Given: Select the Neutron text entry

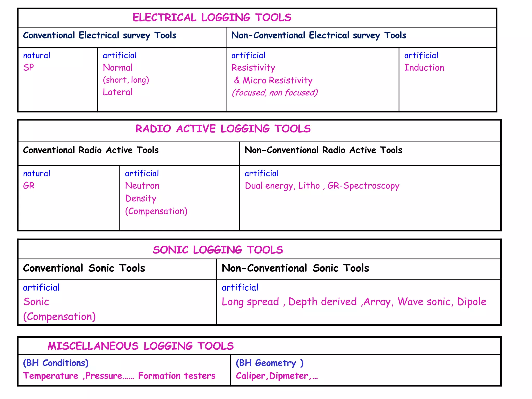Looking at the screenshot, I should [142, 186].
